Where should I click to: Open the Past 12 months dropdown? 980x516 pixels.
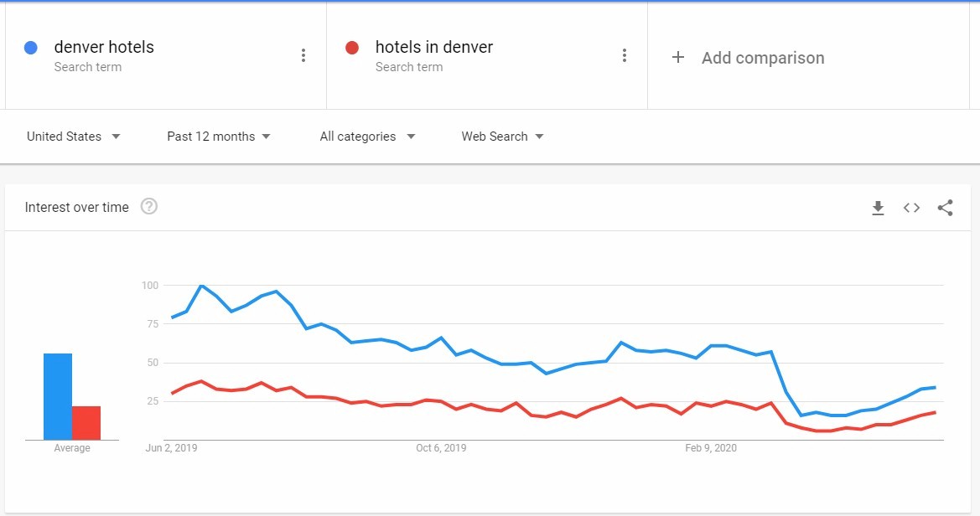click(x=219, y=137)
